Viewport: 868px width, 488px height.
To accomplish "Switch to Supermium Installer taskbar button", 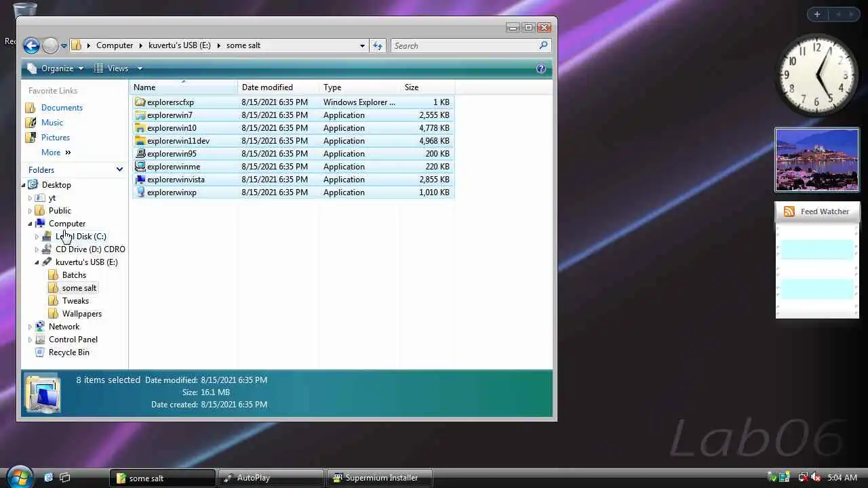I will tap(379, 478).
